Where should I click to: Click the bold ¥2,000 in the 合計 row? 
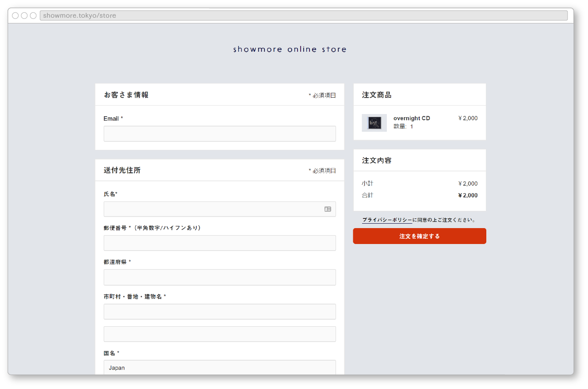[x=468, y=195]
